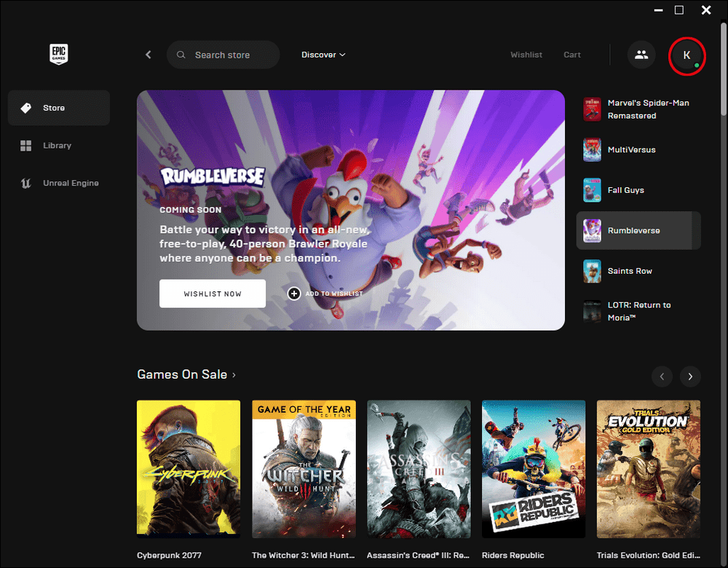Click the Epic Games logo

tap(58, 54)
